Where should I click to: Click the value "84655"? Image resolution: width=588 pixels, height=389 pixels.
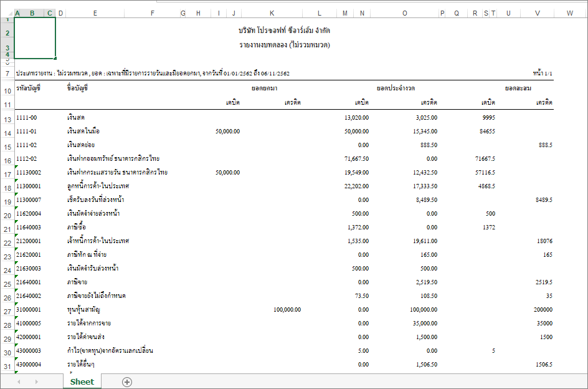pyautogui.click(x=487, y=132)
